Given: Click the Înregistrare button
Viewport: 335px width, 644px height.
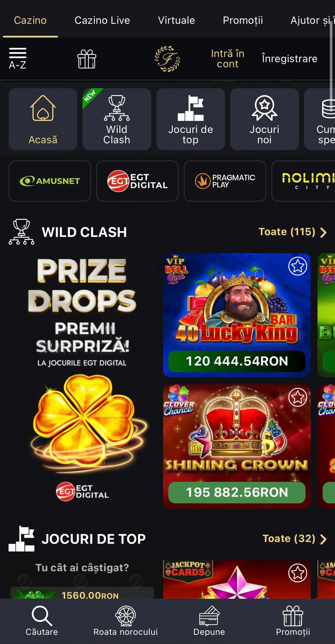Looking at the screenshot, I should tap(290, 59).
